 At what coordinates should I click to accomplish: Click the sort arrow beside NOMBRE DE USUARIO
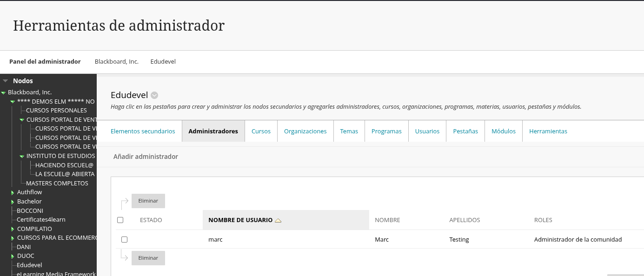coord(278,220)
